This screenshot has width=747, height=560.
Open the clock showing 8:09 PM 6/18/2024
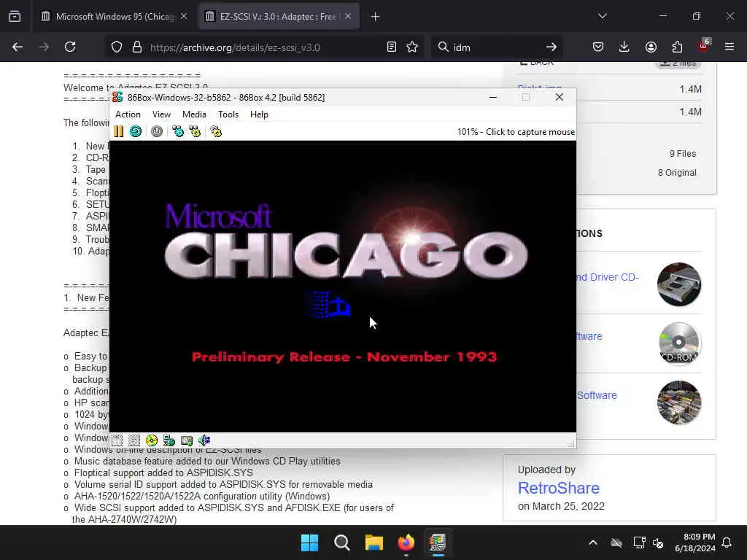695,542
